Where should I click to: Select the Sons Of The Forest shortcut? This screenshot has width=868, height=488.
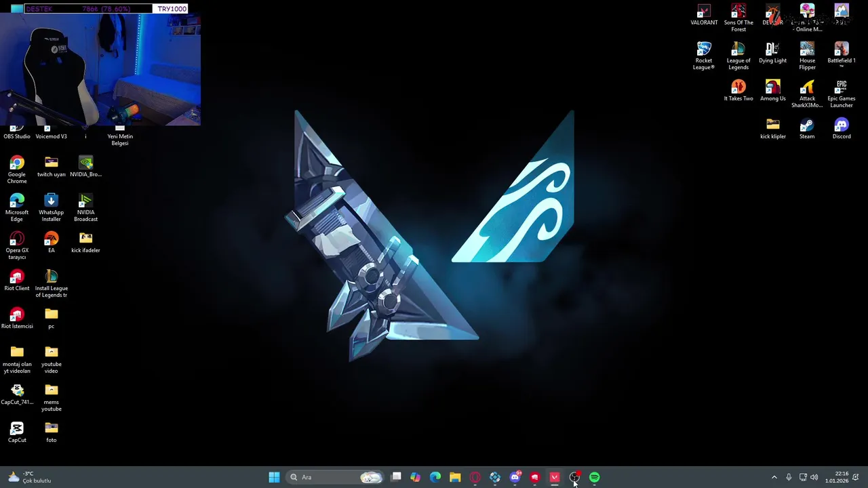(x=738, y=18)
